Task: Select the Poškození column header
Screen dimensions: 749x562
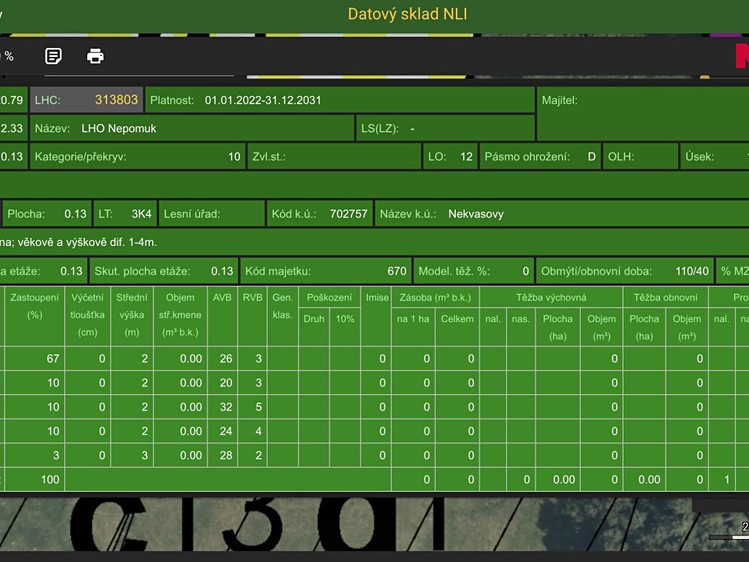Action: point(329,297)
